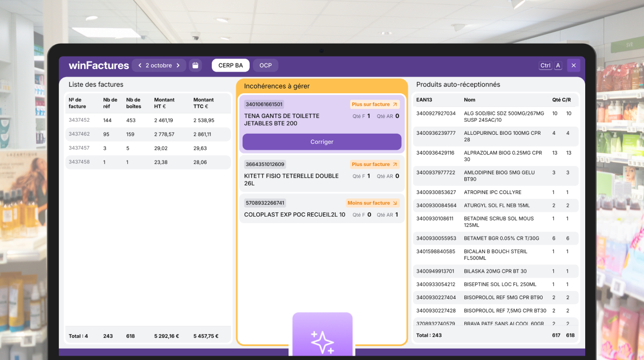Click the 'Plus sur facture' tag on KITETT
Viewport: 644px width, 360px height.
(x=374, y=164)
